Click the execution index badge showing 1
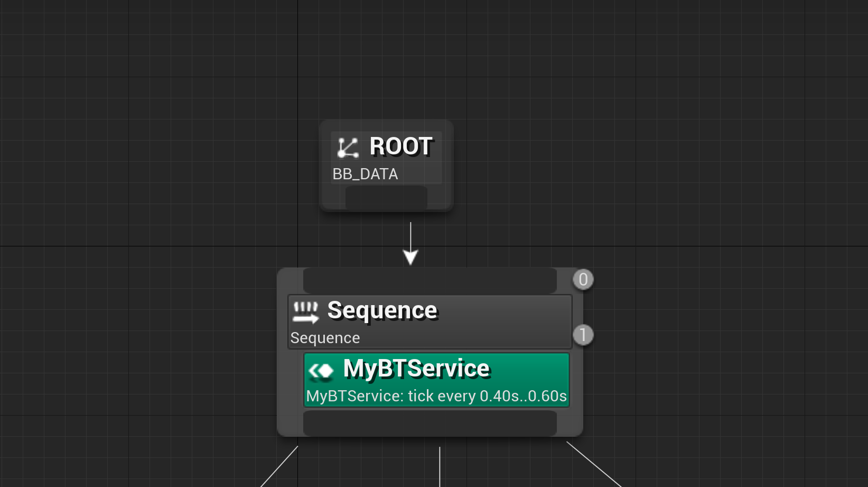 [583, 334]
